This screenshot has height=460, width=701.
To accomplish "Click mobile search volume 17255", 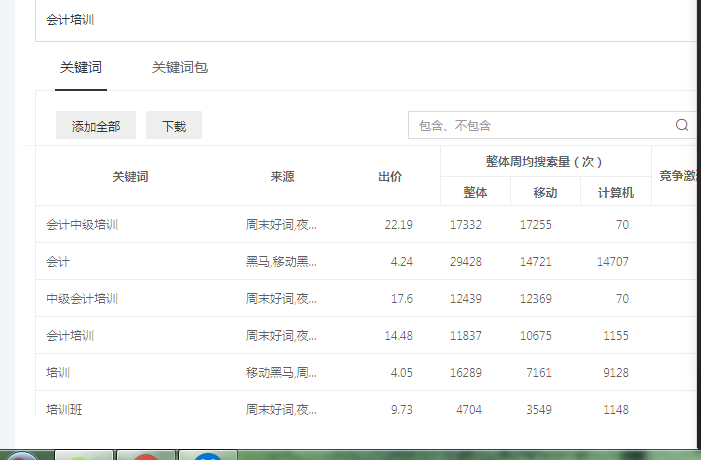I will point(536,224).
